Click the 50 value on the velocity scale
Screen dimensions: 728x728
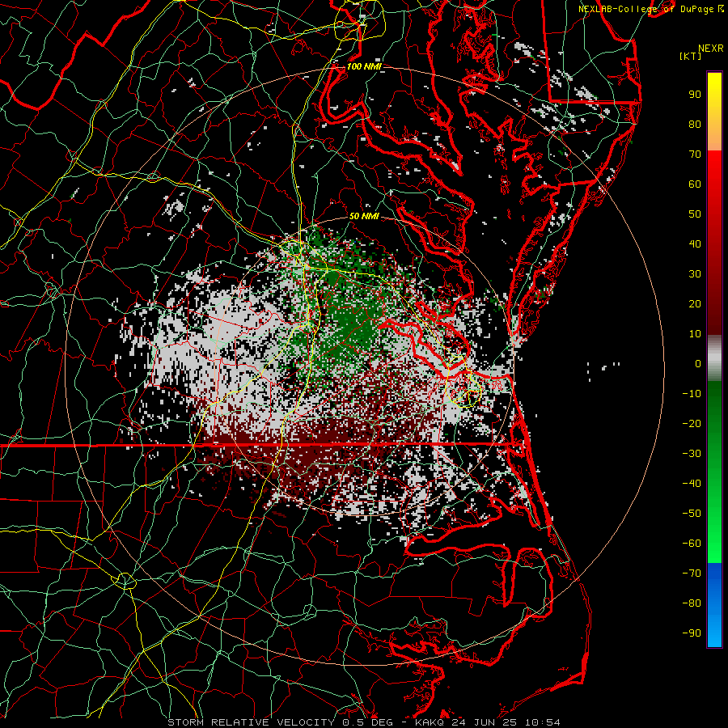point(695,214)
